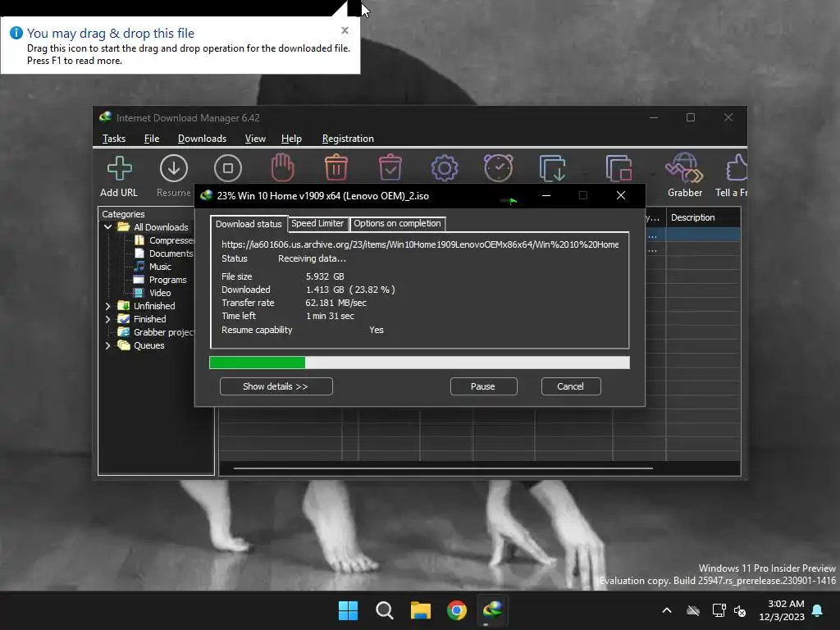
Task: Collapse the All Downloads tree node
Action: click(107, 227)
